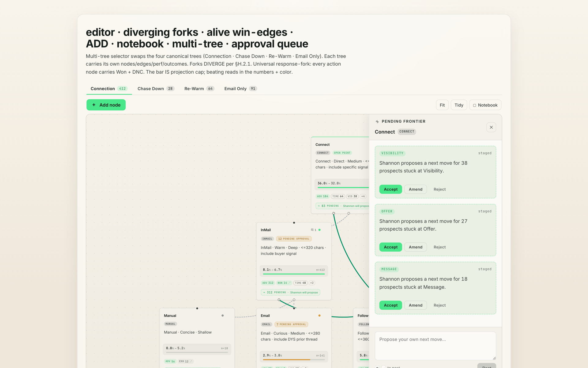Accept the Offer proposal
The image size is (588, 368).
(391, 247)
